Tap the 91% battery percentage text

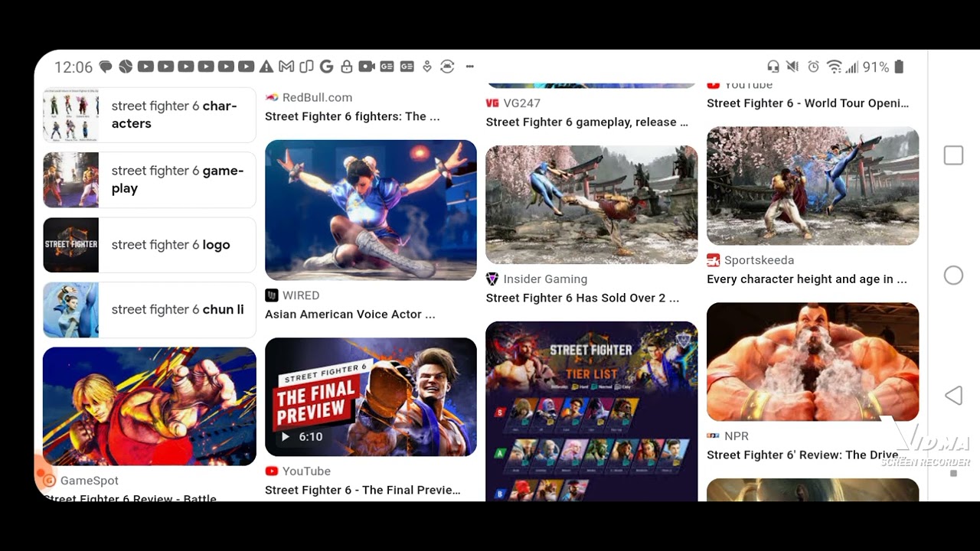coord(876,67)
